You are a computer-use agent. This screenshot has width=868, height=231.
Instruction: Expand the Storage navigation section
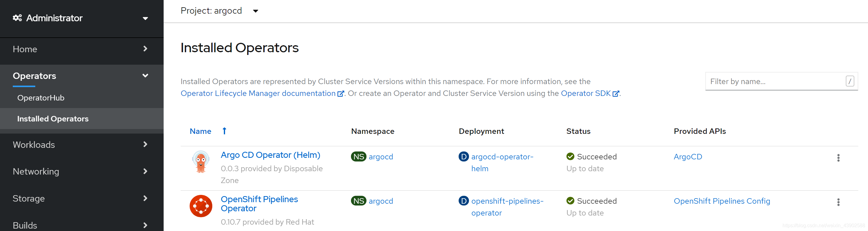click(82, 199)
